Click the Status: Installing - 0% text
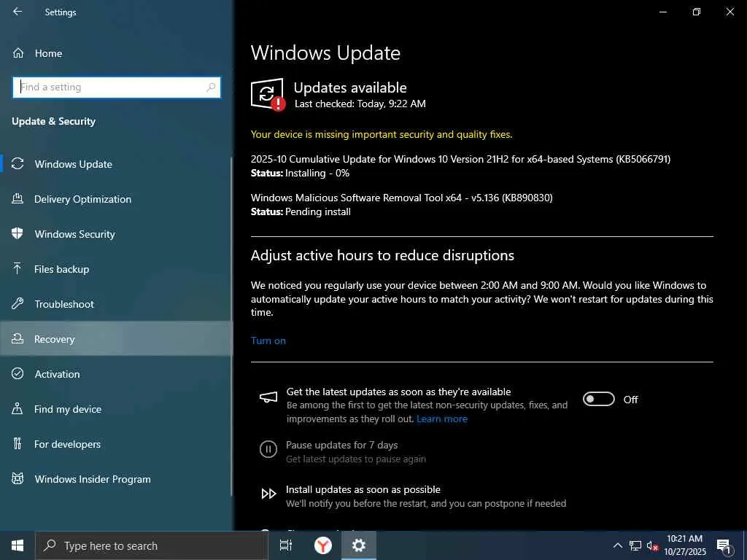 click(x=300, y=174)
